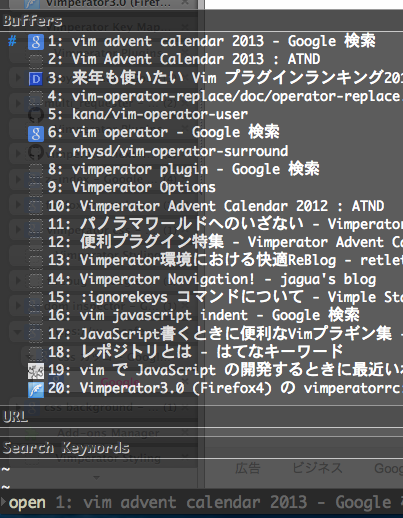This screenshot has height=518, width=403.
Task: Click GitHub favicon of buffer 5
Action: [36, 115]
